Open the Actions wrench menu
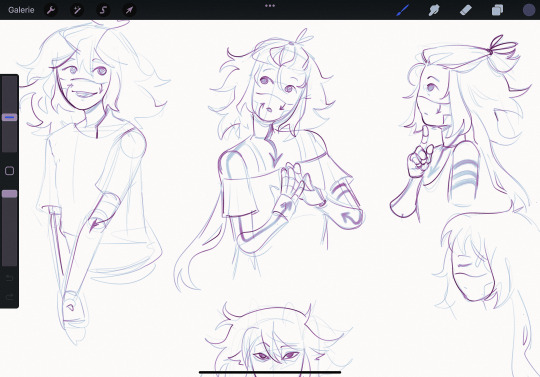Screen dimensions: 540x377 click(51, 10)
